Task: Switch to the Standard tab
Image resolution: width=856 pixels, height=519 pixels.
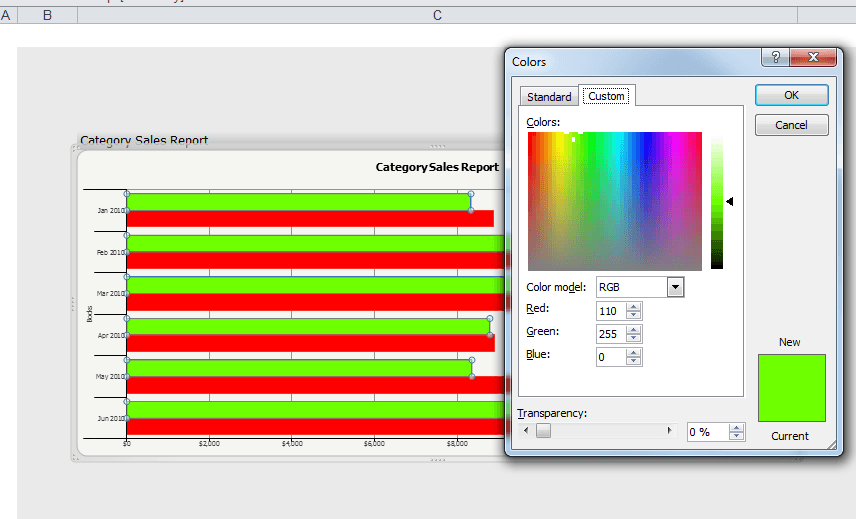Action: pyautogui.click(x=549, y=97)
